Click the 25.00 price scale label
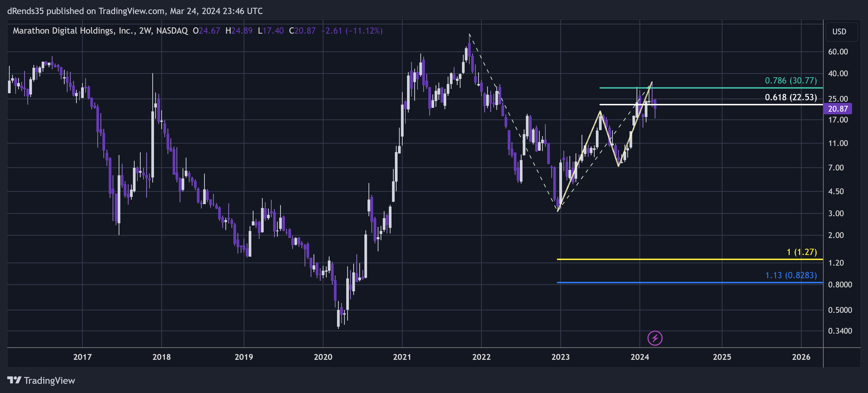This screenshot has height=393, width=868. coord(838,99)
